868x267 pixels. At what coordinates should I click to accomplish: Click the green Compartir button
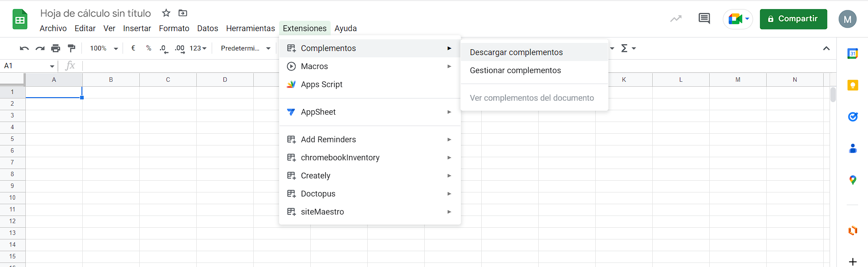tap(793, 19)
